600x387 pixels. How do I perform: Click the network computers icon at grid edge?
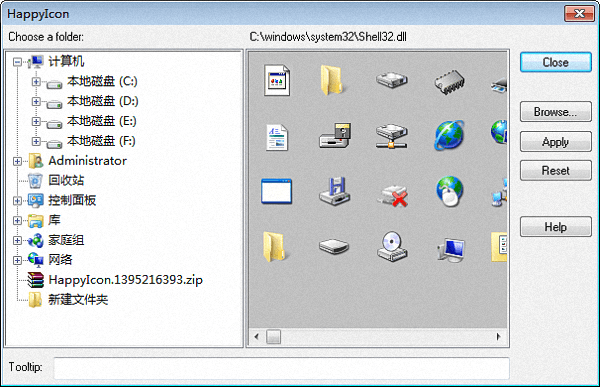click(499, 193)
